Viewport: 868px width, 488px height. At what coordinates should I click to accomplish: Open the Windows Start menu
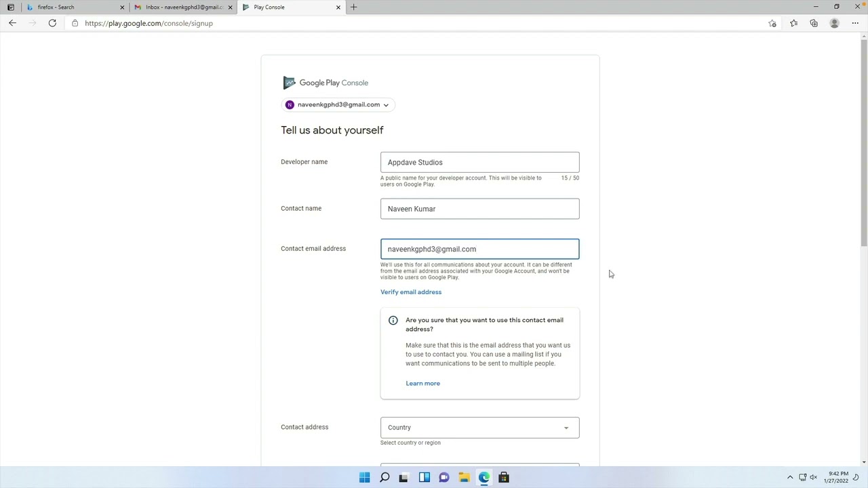click(x=365, y=477)
